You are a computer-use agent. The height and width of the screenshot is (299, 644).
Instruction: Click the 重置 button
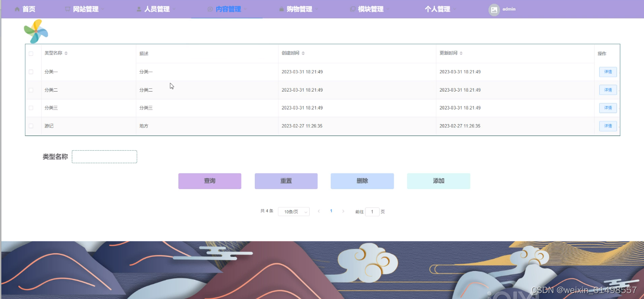pos(286,181)
